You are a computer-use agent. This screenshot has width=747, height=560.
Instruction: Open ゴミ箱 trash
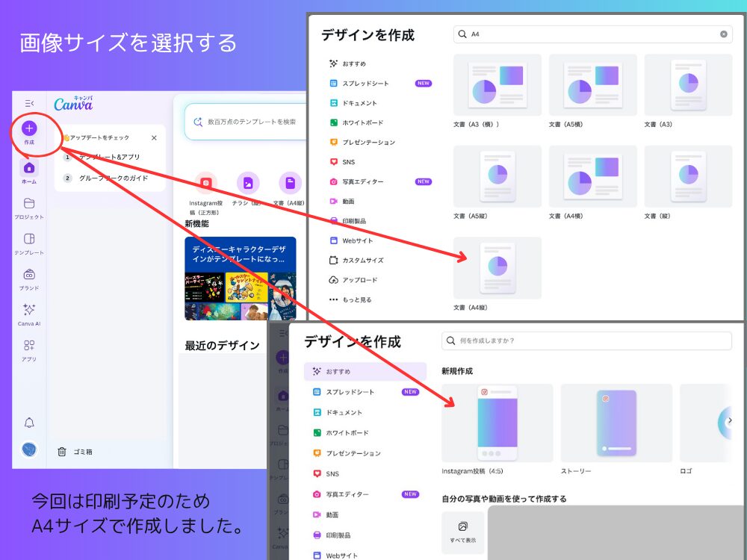[x=75, y=452]
